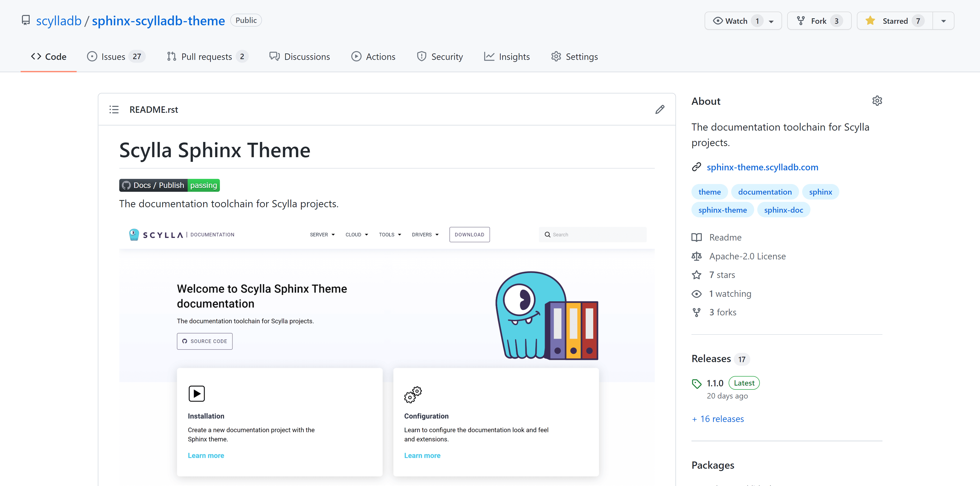Click the Issues count badge 27
Image resolution: width=980 pixels, height=486 pixels.
click(137, 57)
